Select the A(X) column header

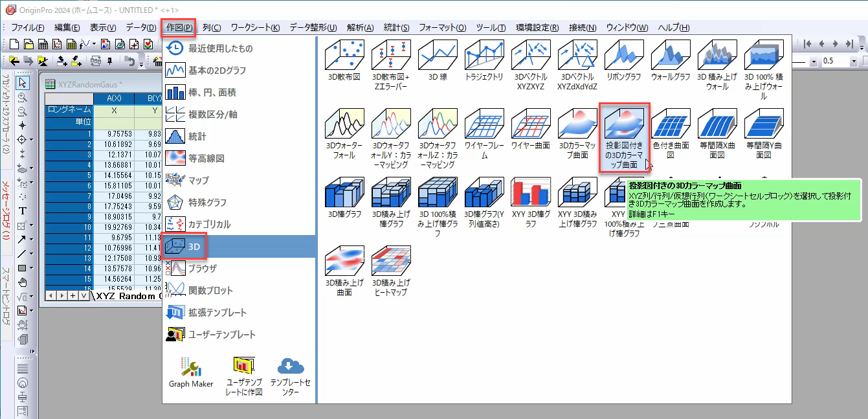(114, 98)
